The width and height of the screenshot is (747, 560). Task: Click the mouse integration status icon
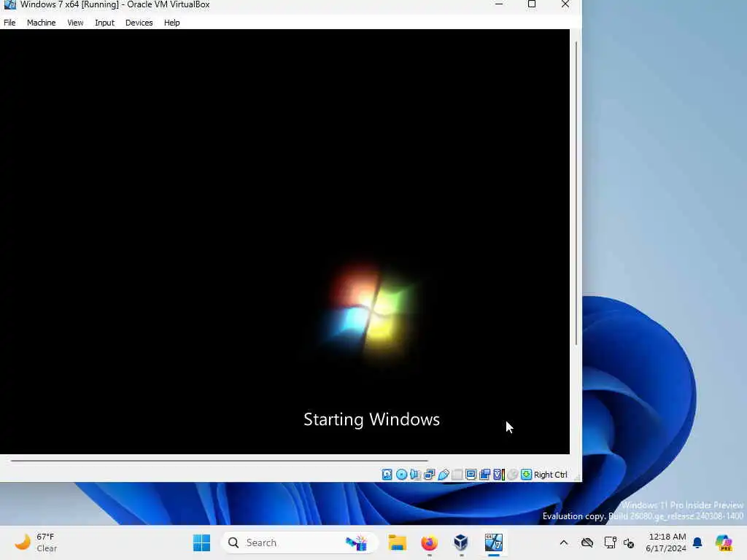512,474
